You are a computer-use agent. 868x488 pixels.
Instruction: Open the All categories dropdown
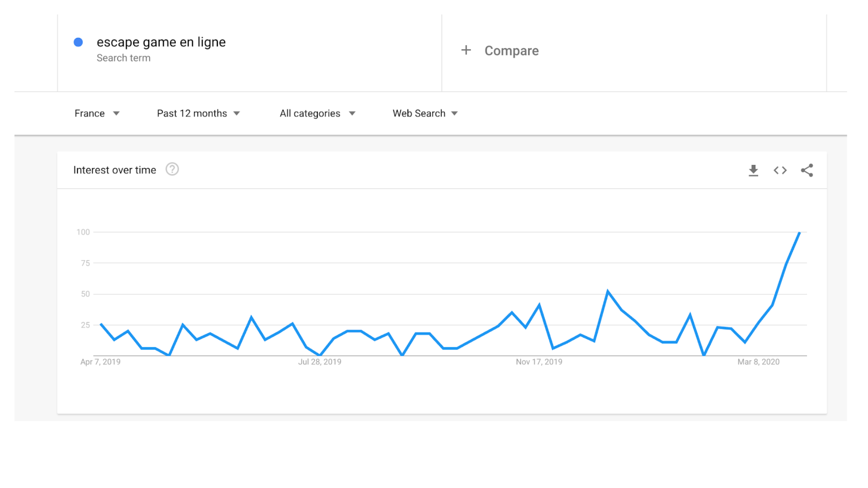317,113
